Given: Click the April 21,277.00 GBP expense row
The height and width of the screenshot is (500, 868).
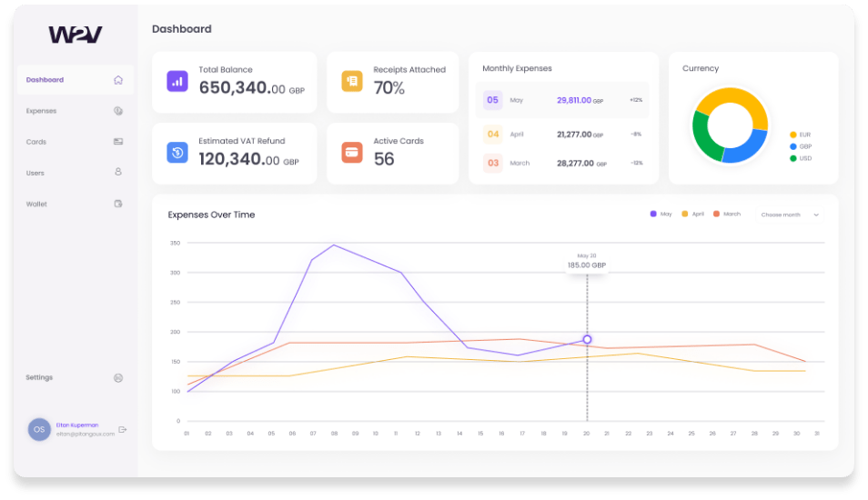Looking at the screenshot, I should [562, 134].
